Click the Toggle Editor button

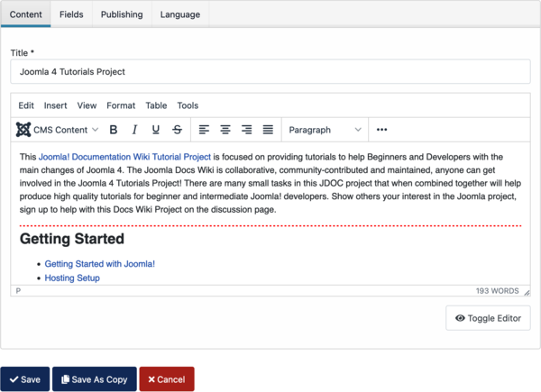point(488,318)
